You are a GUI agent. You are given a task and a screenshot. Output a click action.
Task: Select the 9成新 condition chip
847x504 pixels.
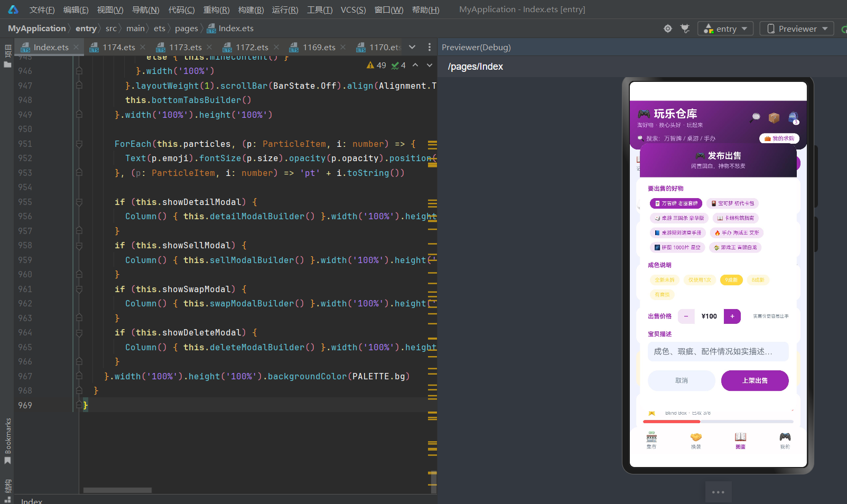[x=731, y=280]
